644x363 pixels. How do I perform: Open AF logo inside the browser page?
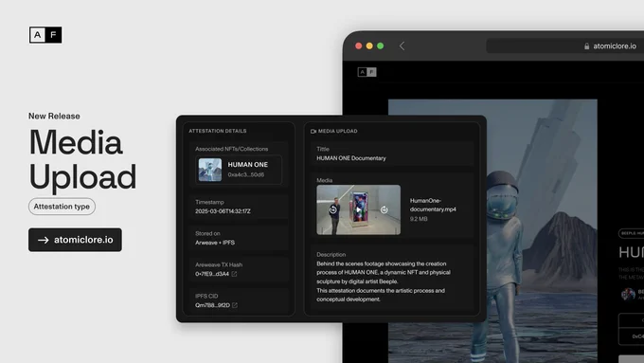tap(367, 72)
